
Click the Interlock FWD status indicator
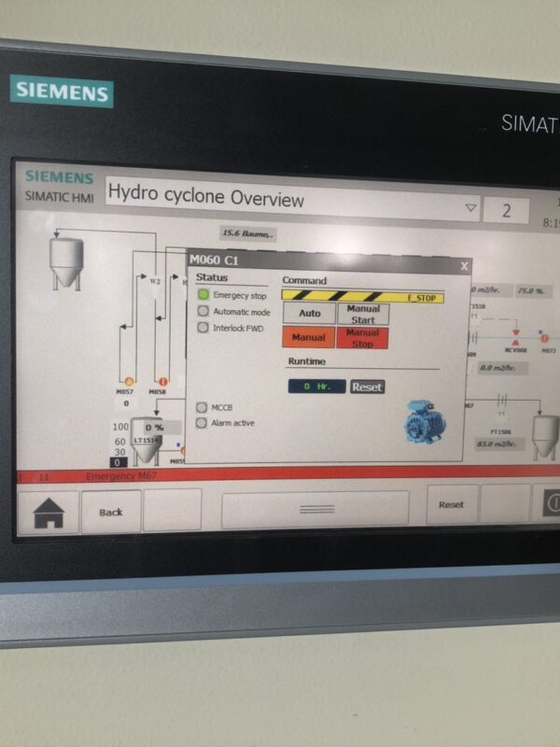click(203, 328)
